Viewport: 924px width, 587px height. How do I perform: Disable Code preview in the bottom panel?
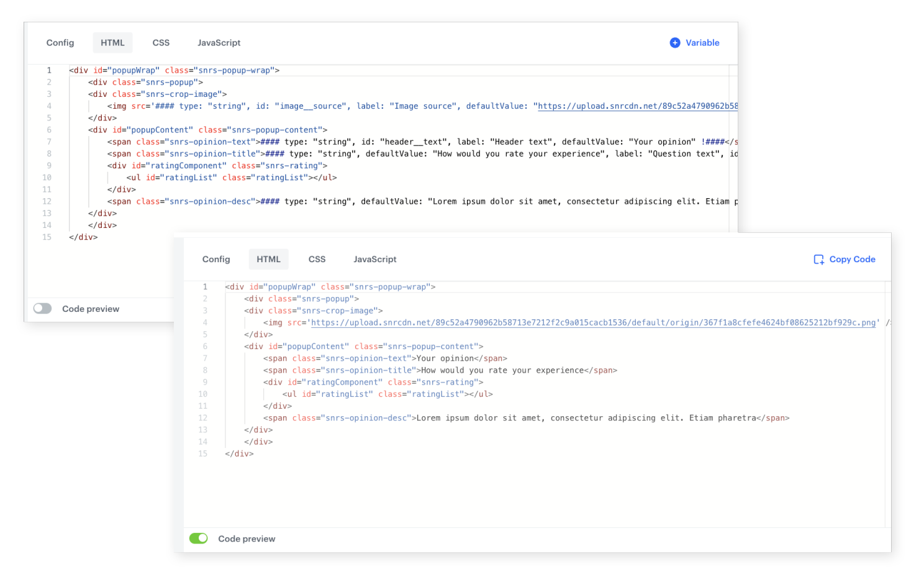[199, 538]
